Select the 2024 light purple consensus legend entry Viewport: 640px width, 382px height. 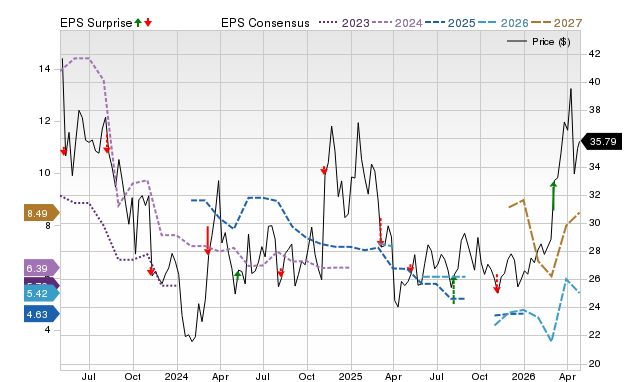tap(397, 23)
